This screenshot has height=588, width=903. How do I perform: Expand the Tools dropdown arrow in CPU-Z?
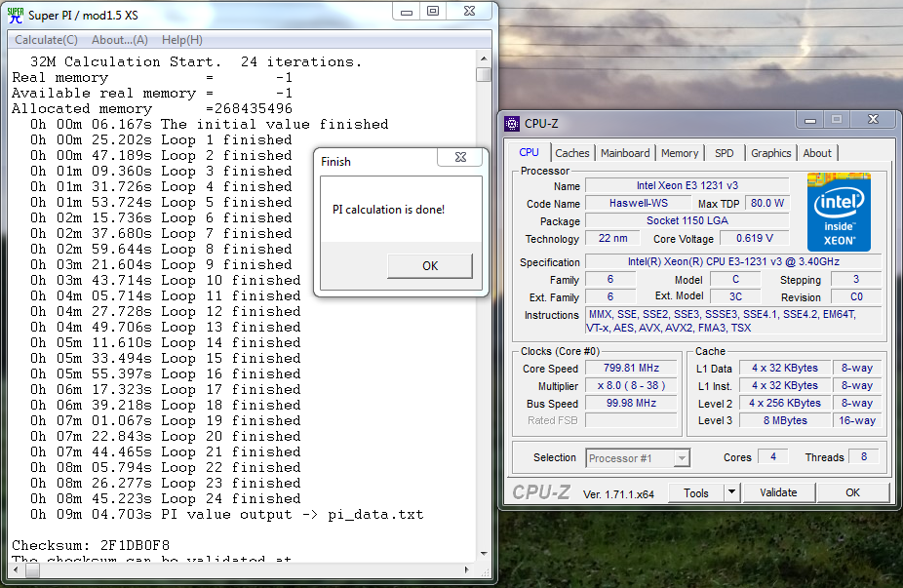[731, 492]
